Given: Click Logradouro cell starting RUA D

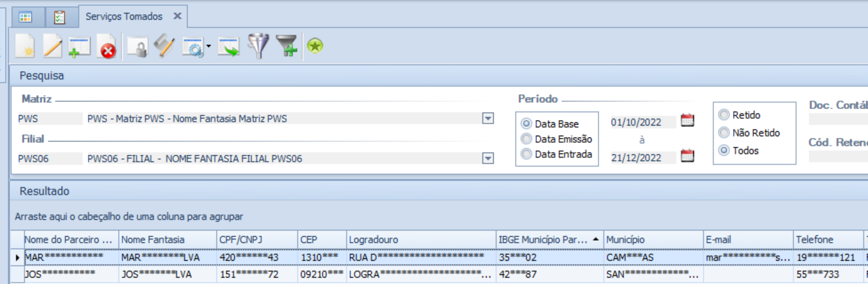Looking at the screenshot, I should pyautogui.click(x=421, y=257).
